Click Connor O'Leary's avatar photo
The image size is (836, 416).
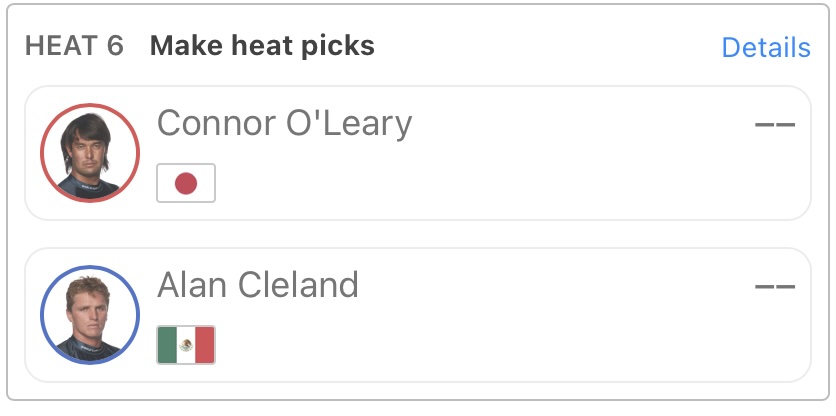tap(89, 154)
